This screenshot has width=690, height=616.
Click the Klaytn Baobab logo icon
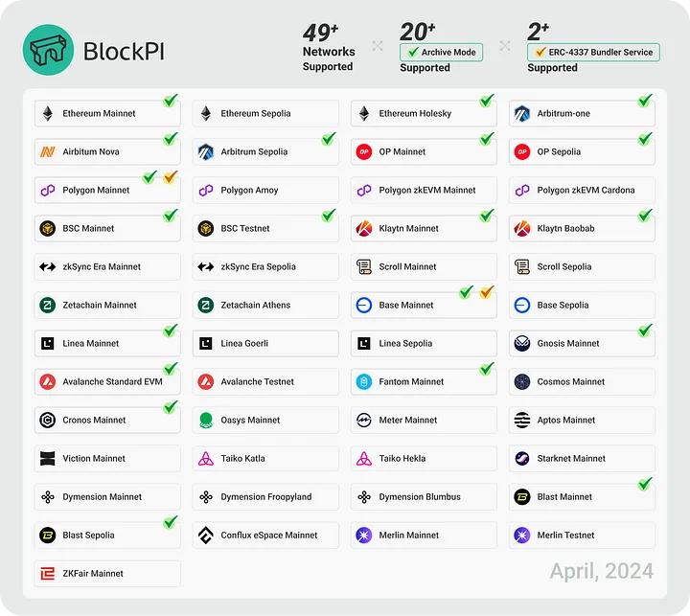coord(522,228)
